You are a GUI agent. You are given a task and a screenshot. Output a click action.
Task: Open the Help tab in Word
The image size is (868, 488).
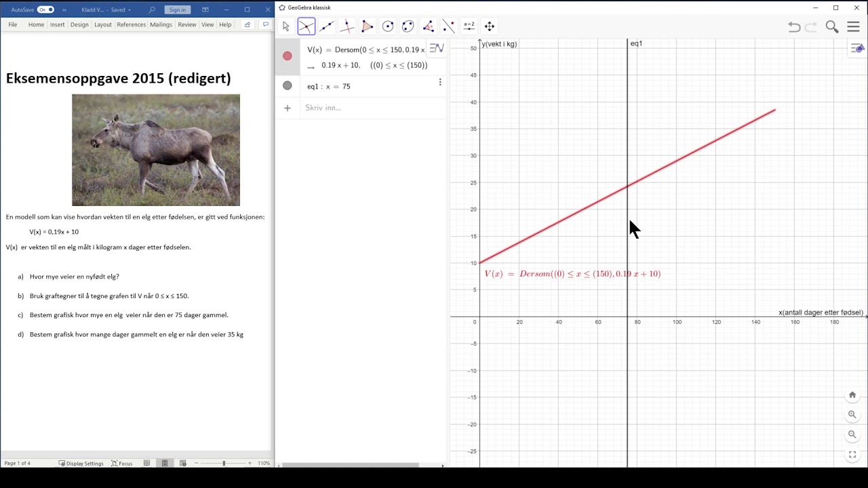coord(225,24)
